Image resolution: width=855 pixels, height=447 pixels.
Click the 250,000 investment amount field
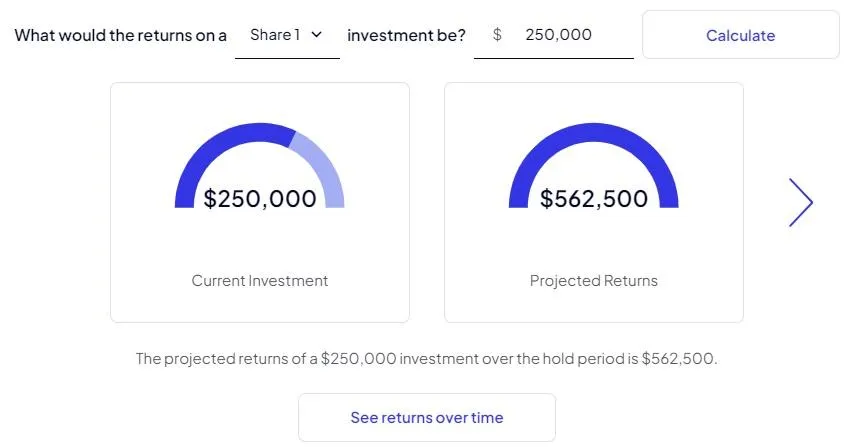pyautogui.click(x=558, y=35)
